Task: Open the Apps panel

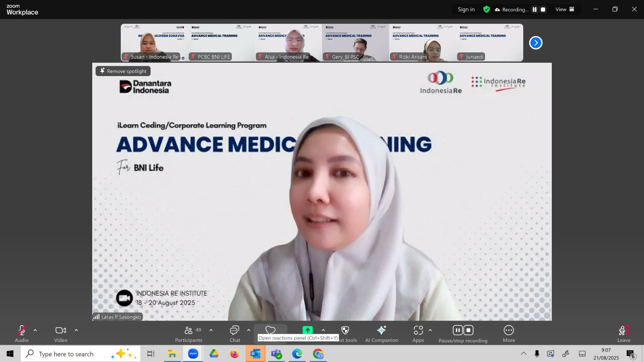Action: point(418,333)
